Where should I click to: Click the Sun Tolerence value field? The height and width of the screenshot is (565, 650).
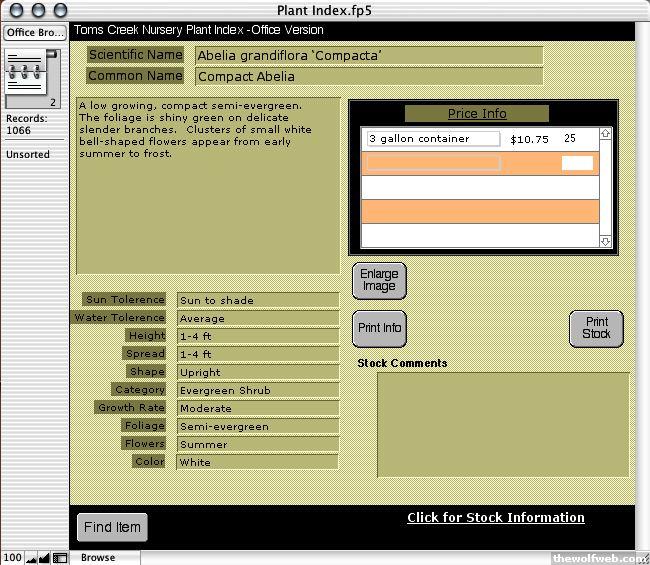click(257, 300)
